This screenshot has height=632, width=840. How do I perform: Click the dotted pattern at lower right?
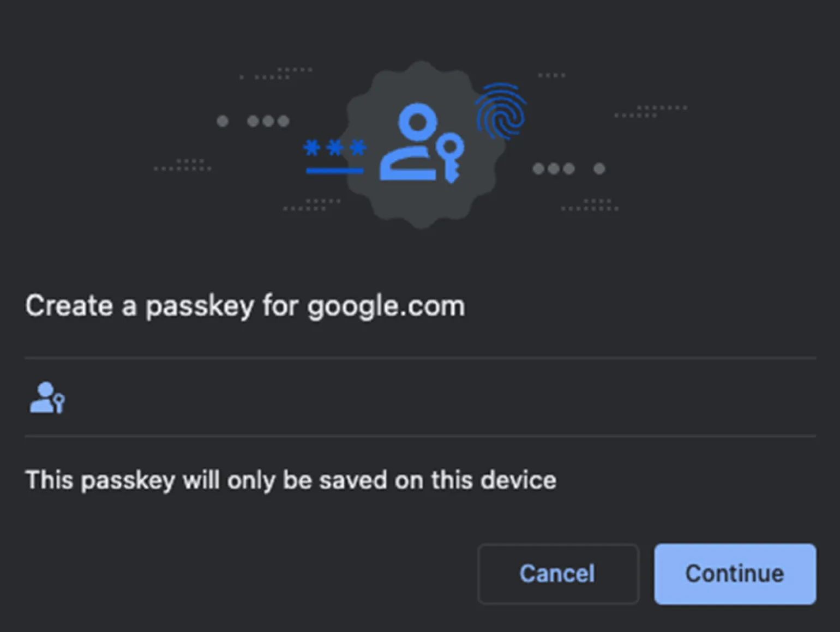[x=590, y=206]
